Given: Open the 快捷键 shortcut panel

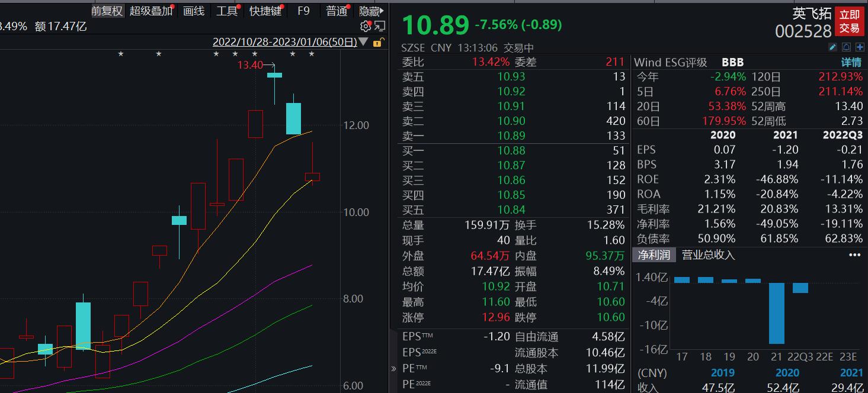Looking at the screenshot, I should pyautogui.click(x=265, y=11).
